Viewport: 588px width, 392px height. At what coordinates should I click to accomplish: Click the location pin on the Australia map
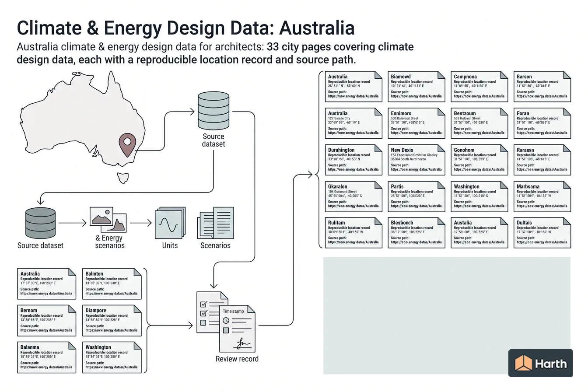point(127,146)
